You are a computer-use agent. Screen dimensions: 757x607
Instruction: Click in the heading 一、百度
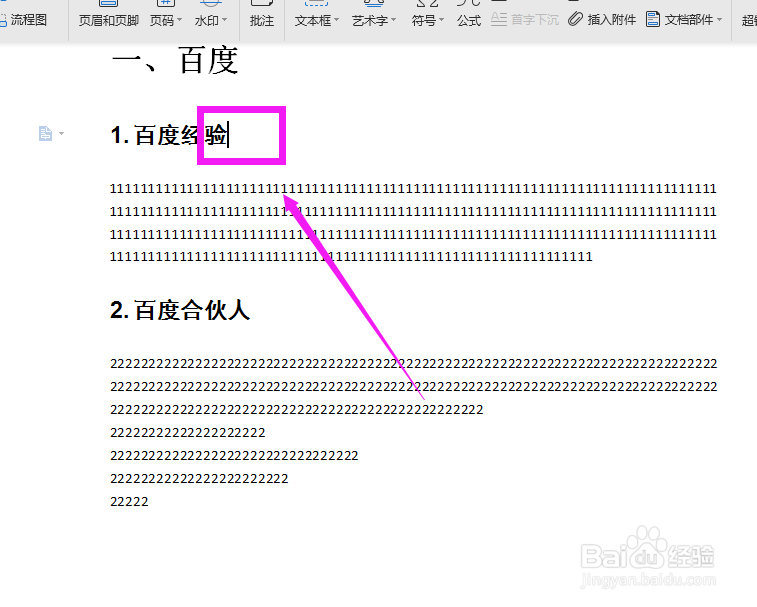point(175,61)
